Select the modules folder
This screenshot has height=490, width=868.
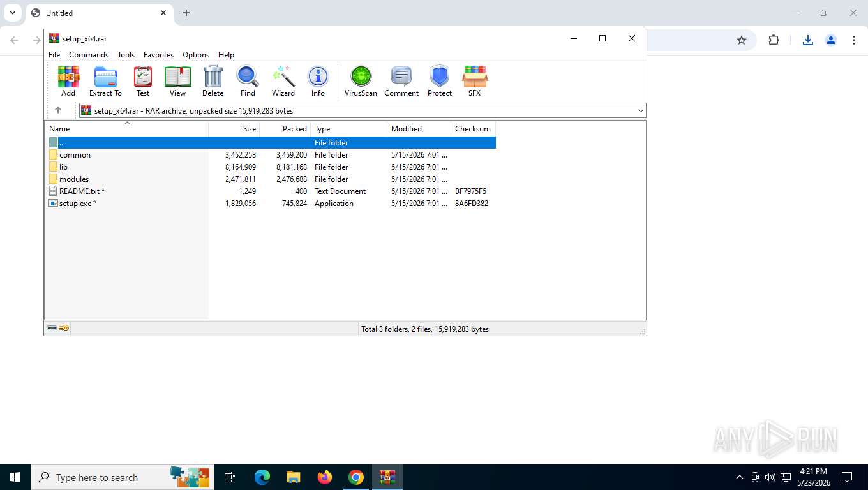point(74,179)
